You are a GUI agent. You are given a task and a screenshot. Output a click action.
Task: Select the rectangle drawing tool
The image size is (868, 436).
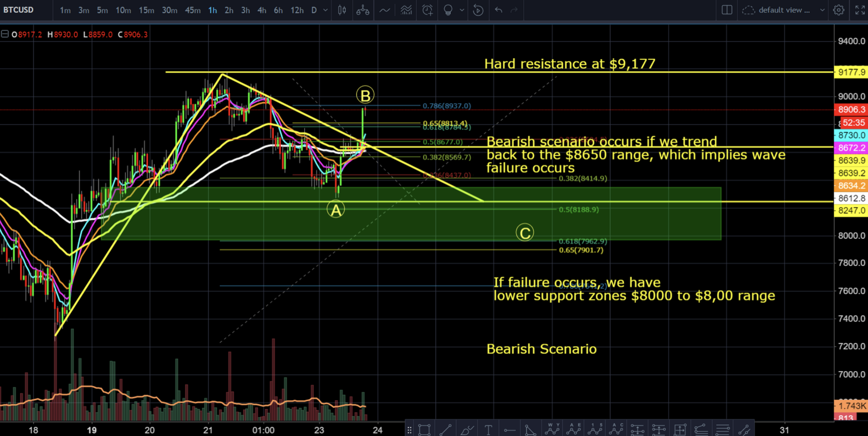click(x=424, y=430)
